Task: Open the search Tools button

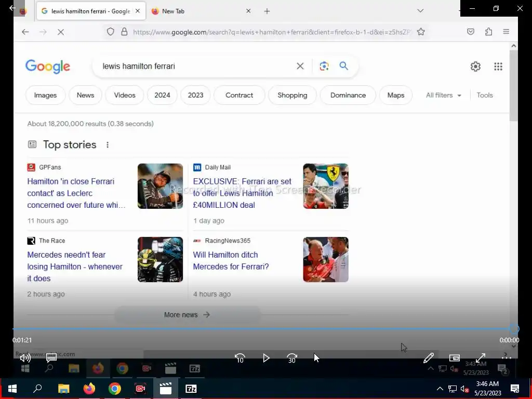Action: [485, 96]
